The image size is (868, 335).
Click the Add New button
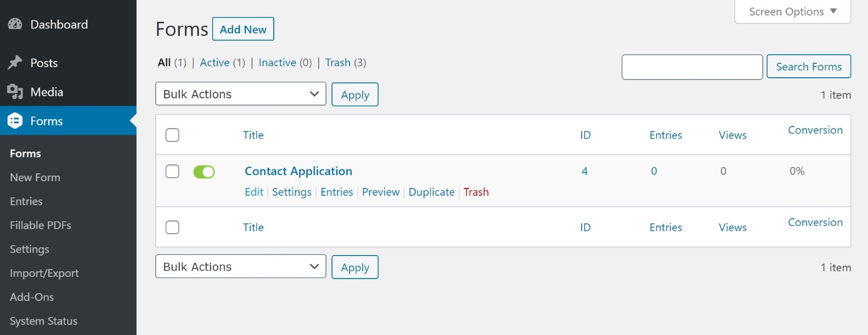coord(243,30)
